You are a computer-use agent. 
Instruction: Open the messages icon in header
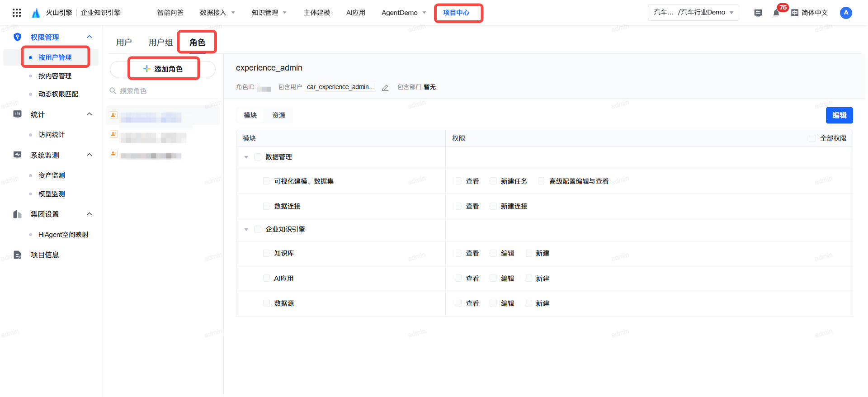[x=758, y=13]
